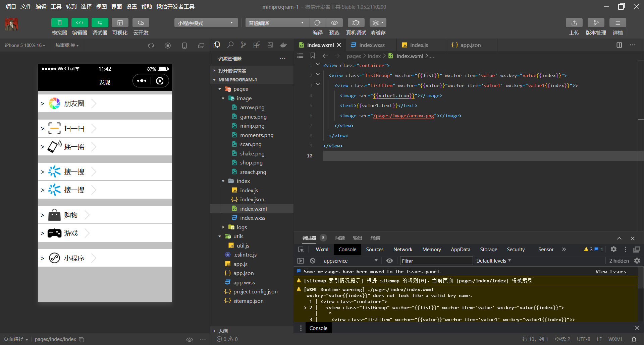Screen dimensions: 644x345
Task: Switch to the index.wxss editor tab
Action: click(x=371, y=45)
